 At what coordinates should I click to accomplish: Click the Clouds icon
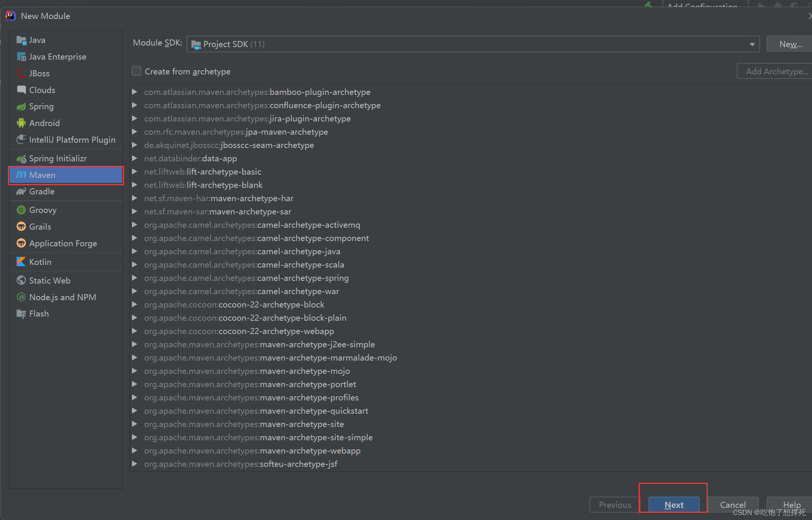[21, 90]
